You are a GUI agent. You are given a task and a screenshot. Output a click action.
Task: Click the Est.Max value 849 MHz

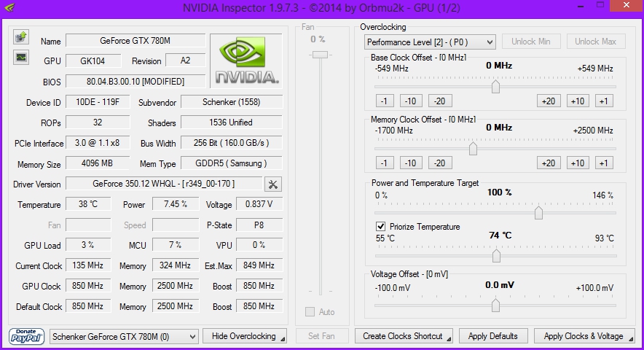point(259,265)
